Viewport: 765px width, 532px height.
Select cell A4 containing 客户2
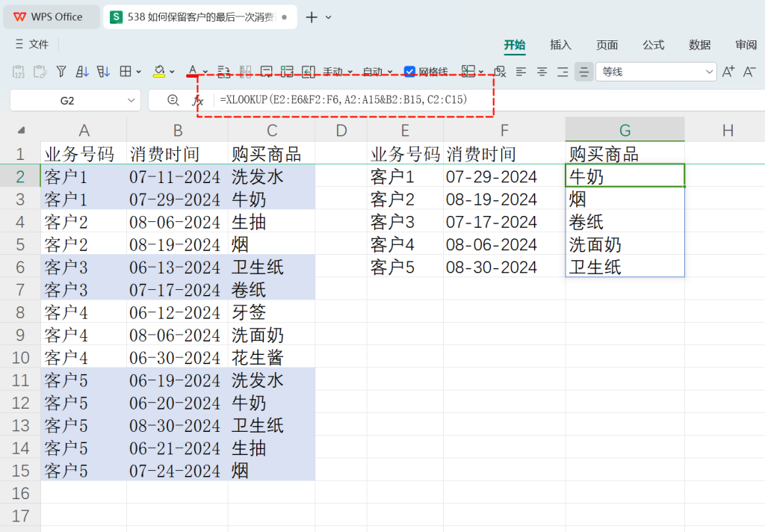click(84, 222)
